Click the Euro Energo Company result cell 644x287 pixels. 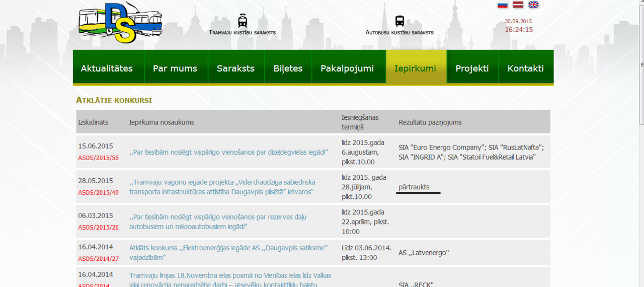471,152
